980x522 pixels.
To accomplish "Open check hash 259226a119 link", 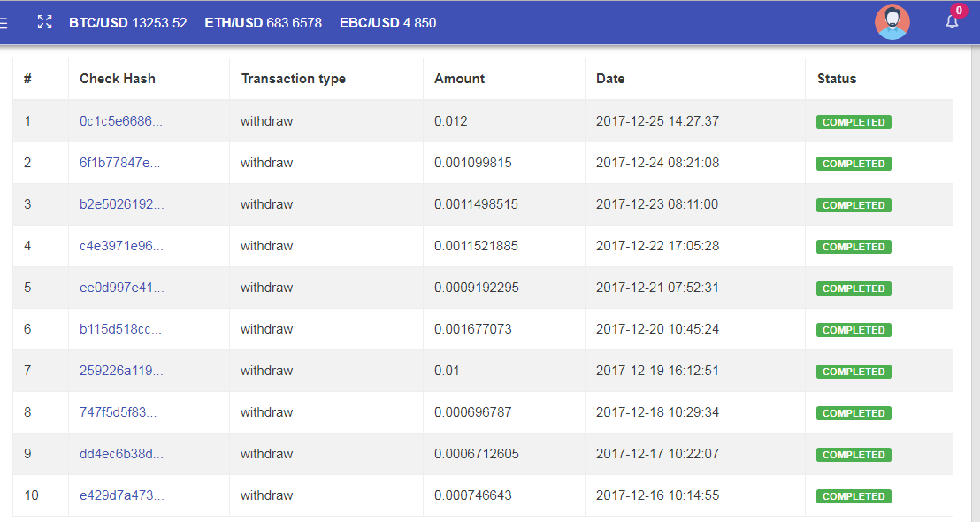I will 121,371.
